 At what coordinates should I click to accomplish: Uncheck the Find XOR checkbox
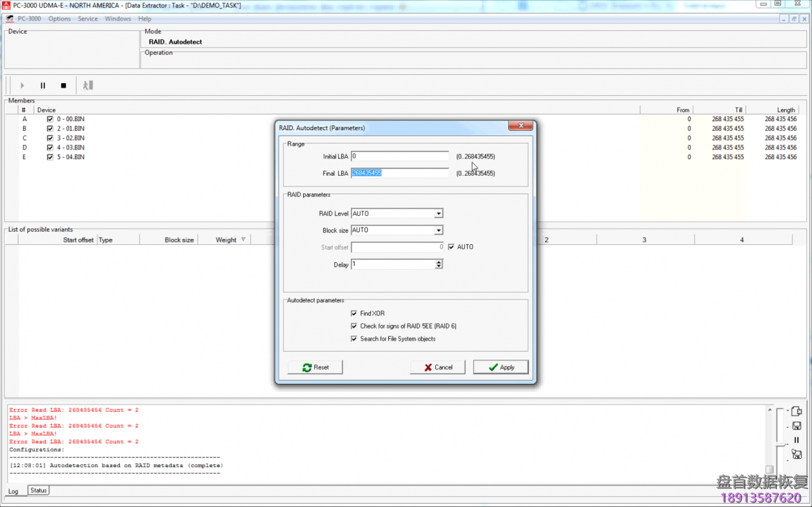(354, 313)
